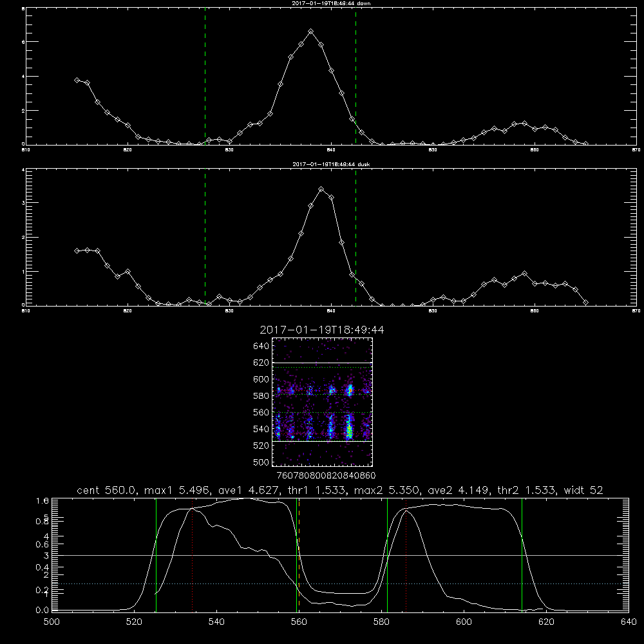Click bottom plot x-axis label '560'
This screenshot has height=644, width=644.
(x=299, y=622)
